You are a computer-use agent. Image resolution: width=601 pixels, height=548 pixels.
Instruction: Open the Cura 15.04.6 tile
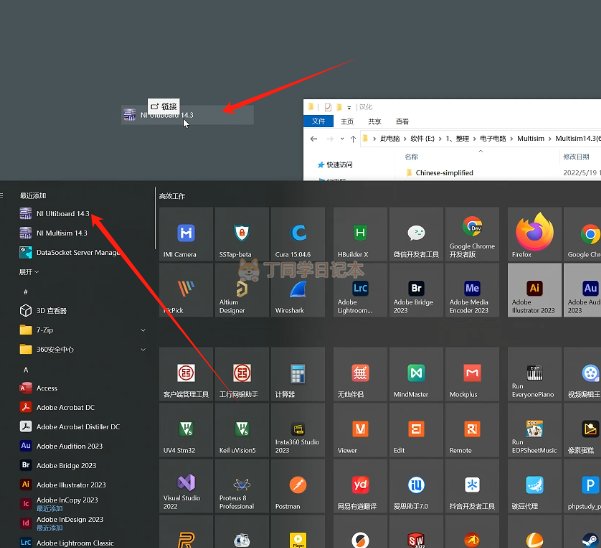(x=296, y=235)
